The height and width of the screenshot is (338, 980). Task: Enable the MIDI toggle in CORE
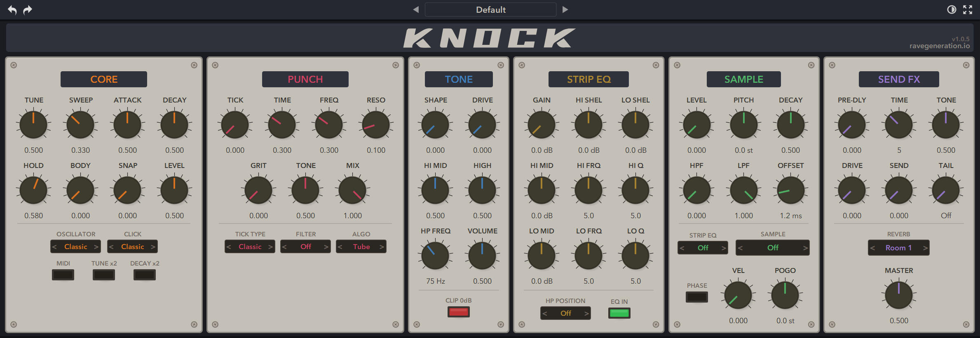click(x=63, y=275)
